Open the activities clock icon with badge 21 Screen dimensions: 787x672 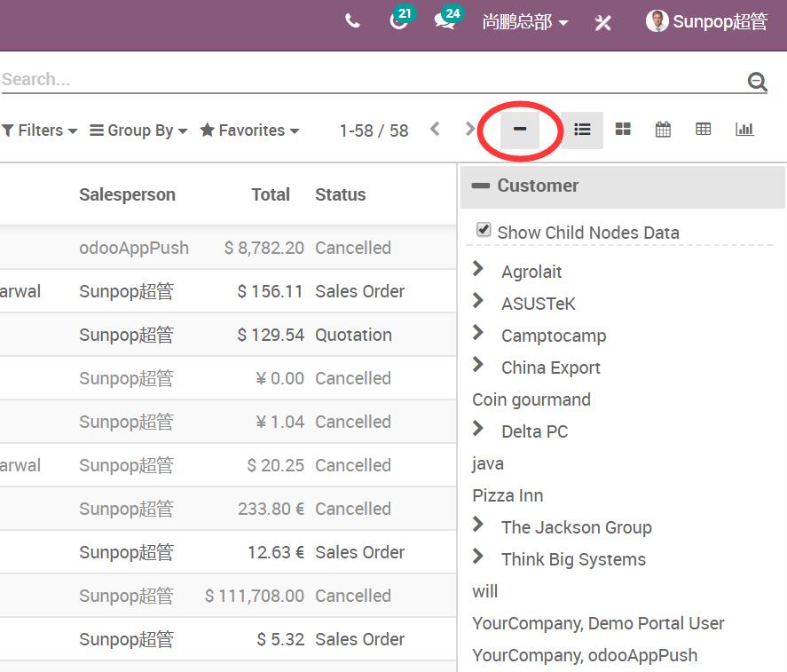click(x=399, y=21)
